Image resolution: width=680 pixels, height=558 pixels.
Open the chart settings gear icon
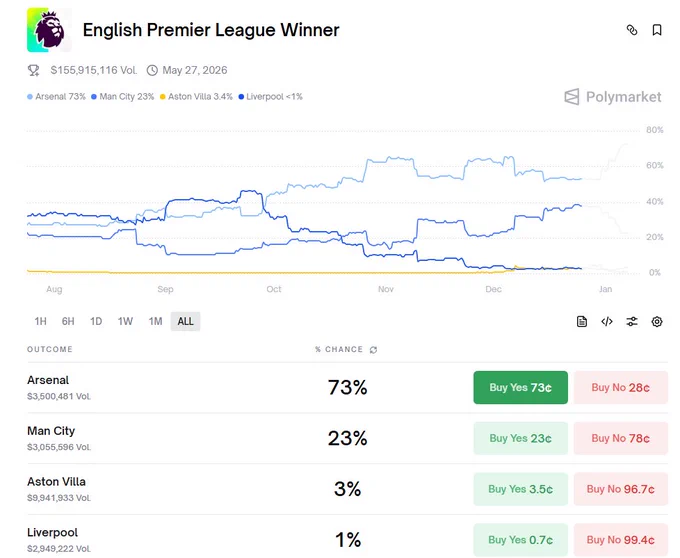coord(657,322)
